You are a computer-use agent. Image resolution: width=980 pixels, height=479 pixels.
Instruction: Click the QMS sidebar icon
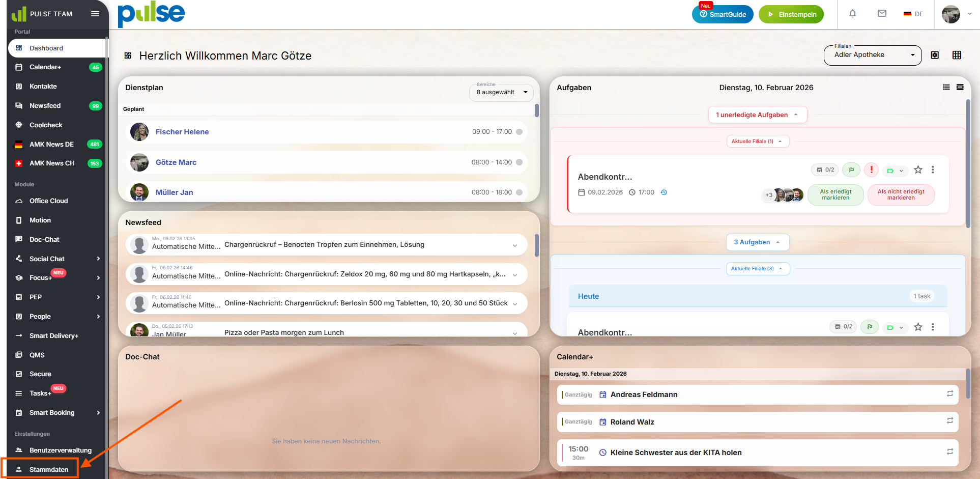[19, 355]
